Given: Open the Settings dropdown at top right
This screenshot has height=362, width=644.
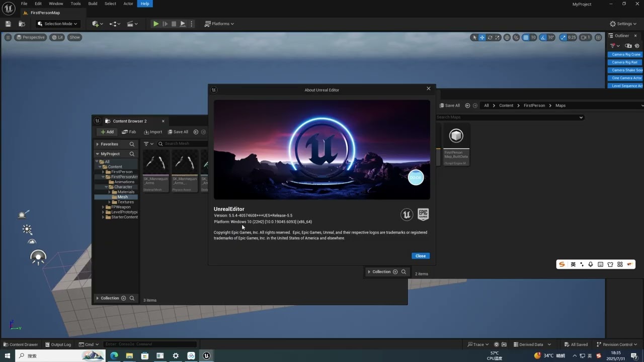Looking at the screenshot, I should tap(623, 24).
